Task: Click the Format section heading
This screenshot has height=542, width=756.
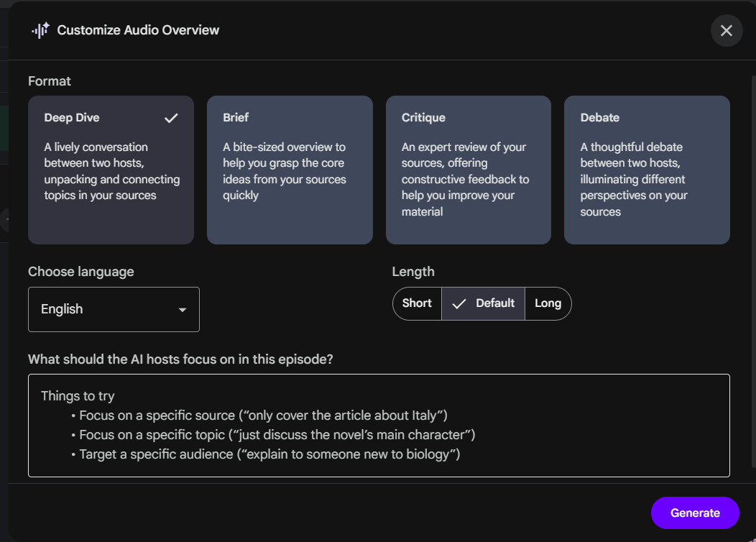Action: pyautogui.click(x=50, y=81)
